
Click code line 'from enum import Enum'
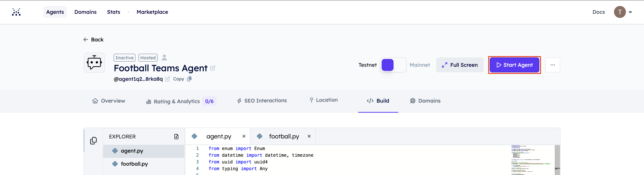coord(236,149)
